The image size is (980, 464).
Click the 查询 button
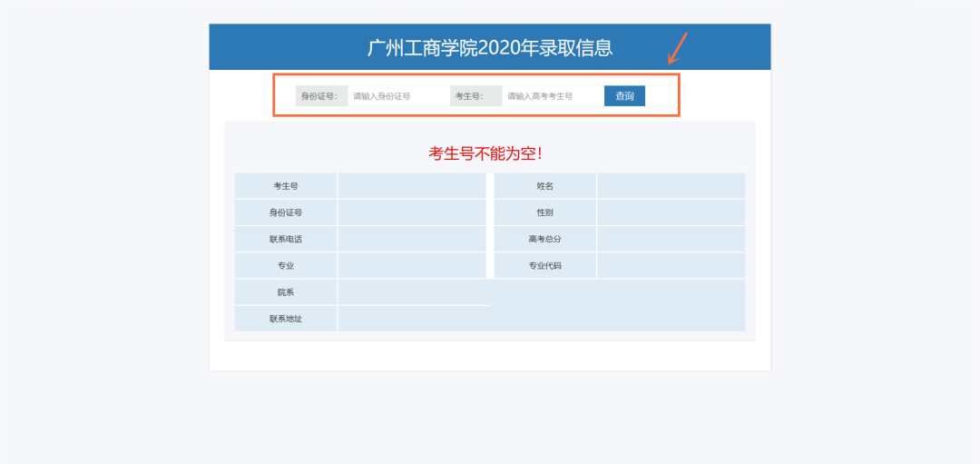click(x=624, y=96)
